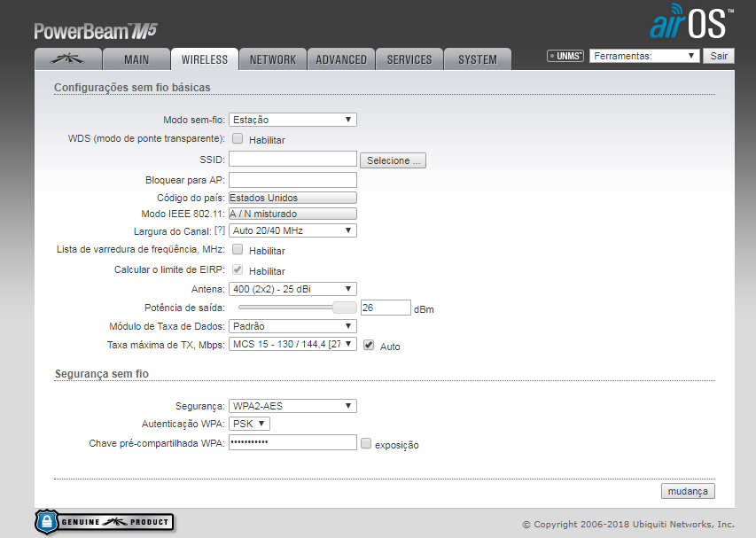This screenshot has height=538, width=756.
Task: Open the NETWORK tab
Action: click(x=273, y=58)
